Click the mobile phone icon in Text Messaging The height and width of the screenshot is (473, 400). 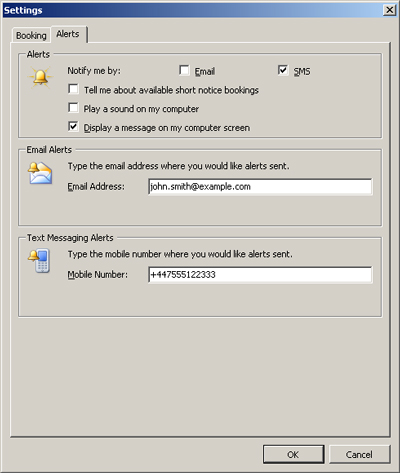40,261
